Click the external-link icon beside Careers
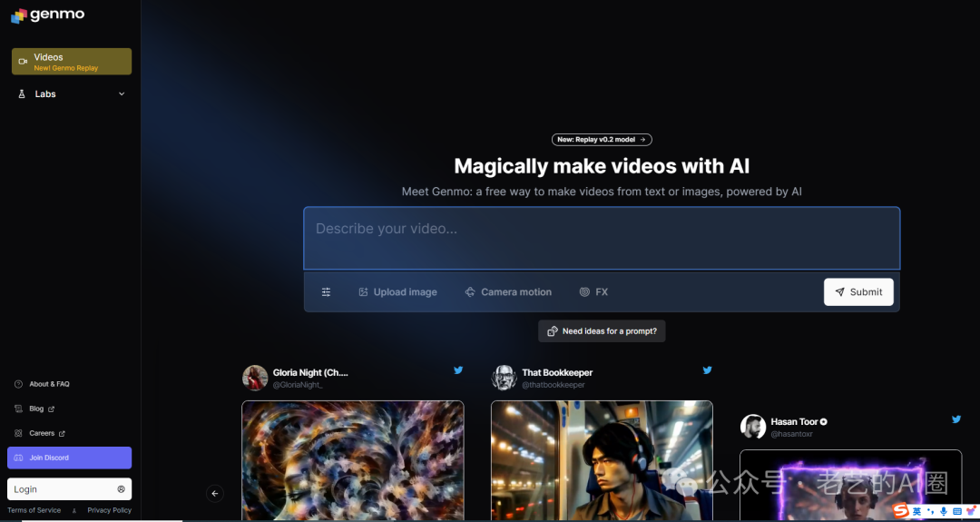980x522 pixels. 62,433
